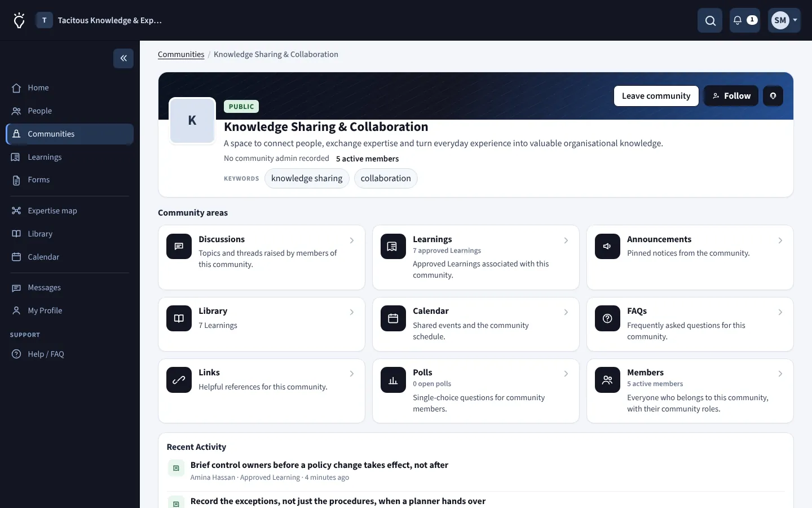Click the Discussions chat icon
Screen dimensions: 812x508
tap(179, 246)
